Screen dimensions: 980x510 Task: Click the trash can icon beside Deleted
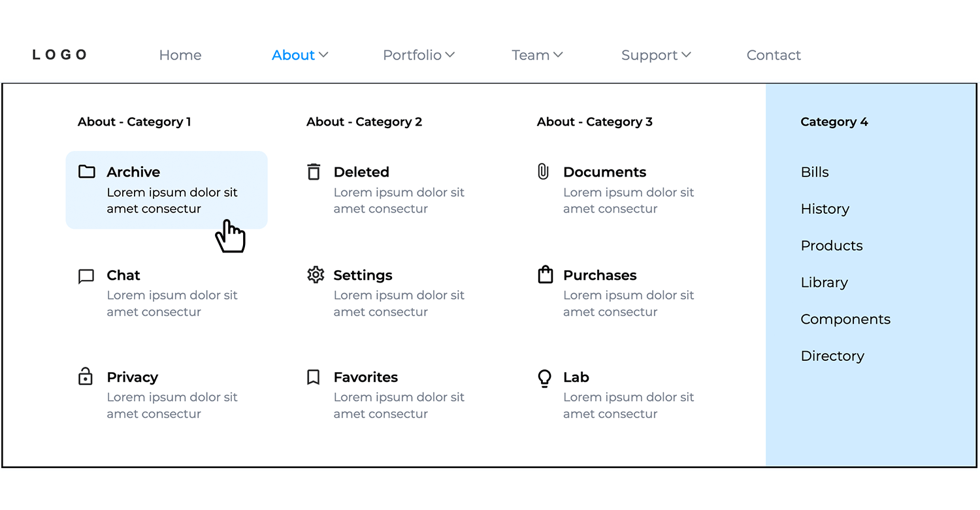pos(314,172)
